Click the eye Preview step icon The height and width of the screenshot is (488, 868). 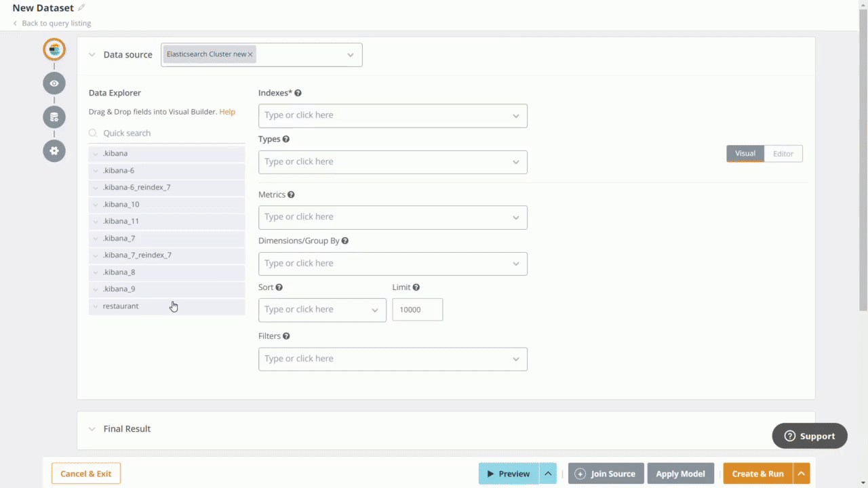(x=54, y=83)
